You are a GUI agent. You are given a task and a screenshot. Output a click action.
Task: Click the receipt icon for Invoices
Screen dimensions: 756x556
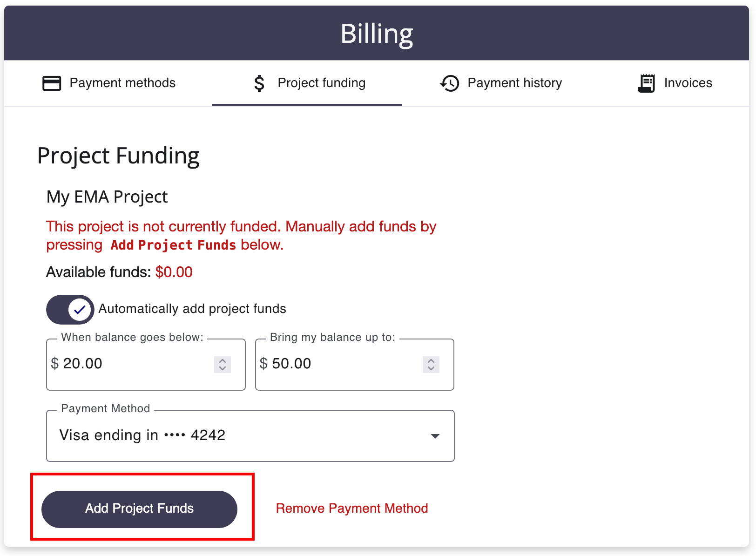tap(646, 83)
